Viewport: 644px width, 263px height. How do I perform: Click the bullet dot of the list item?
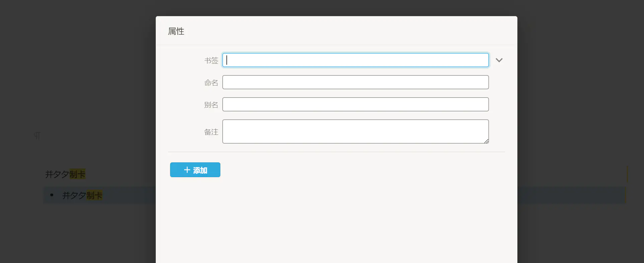(x=52, y=195)
